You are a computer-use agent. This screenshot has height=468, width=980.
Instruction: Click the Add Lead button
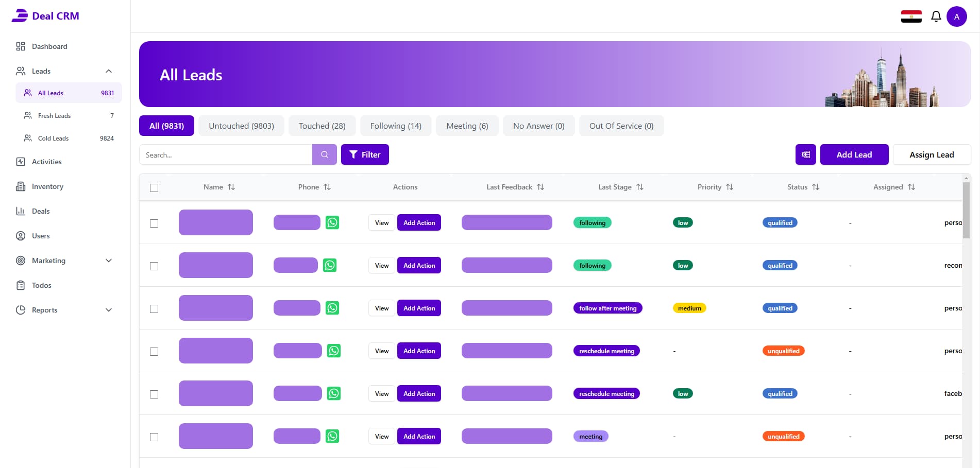[x=854, y=154]
